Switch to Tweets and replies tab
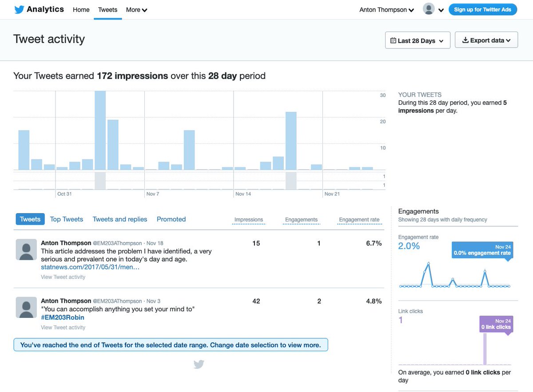 pos(120,219)
